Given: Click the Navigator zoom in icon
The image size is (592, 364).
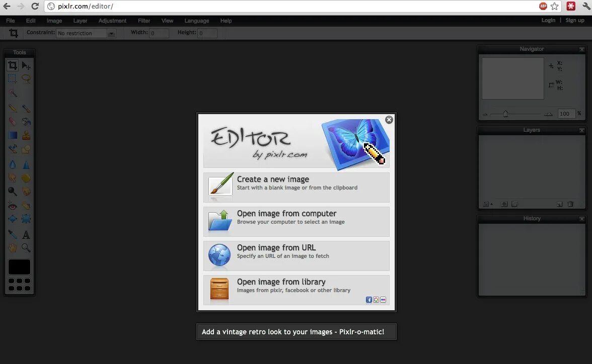Looking at the screenshot, I should click(548, 114).
